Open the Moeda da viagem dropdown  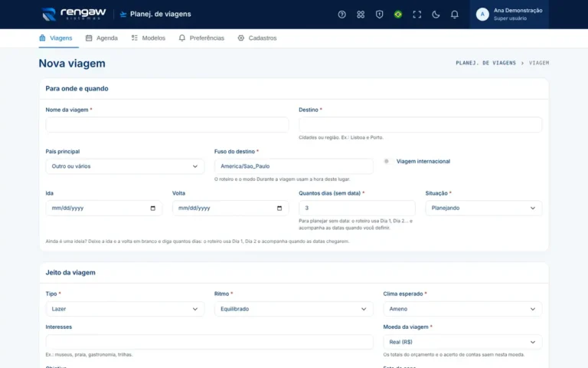pyautogui.click(x=462, y=342)
